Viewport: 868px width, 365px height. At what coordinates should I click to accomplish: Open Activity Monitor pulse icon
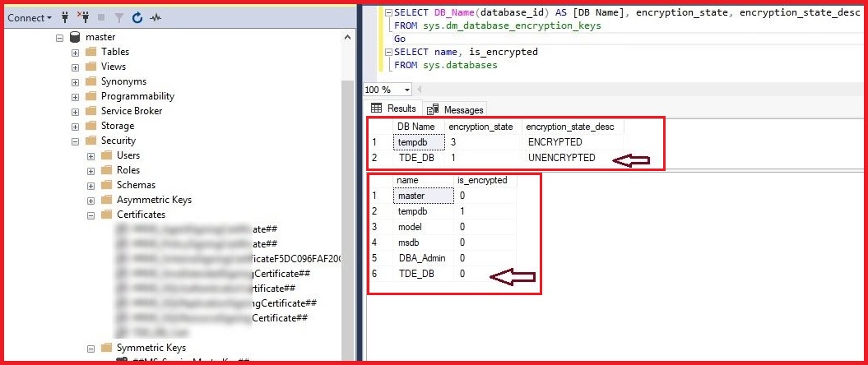(155, 18)
